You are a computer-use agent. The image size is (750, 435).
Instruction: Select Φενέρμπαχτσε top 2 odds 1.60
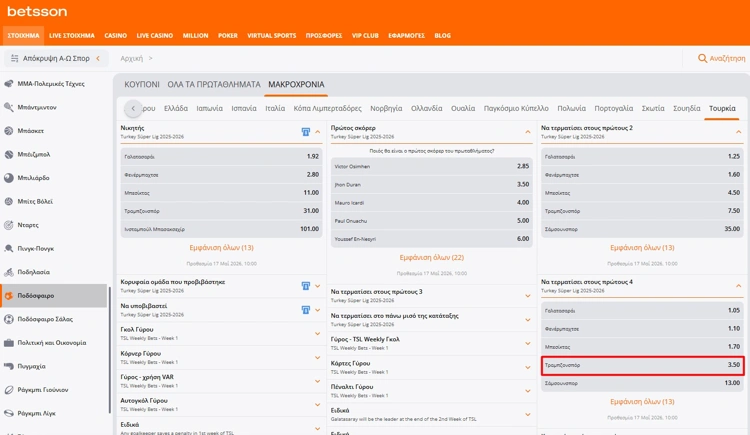[x=642, y=175]
